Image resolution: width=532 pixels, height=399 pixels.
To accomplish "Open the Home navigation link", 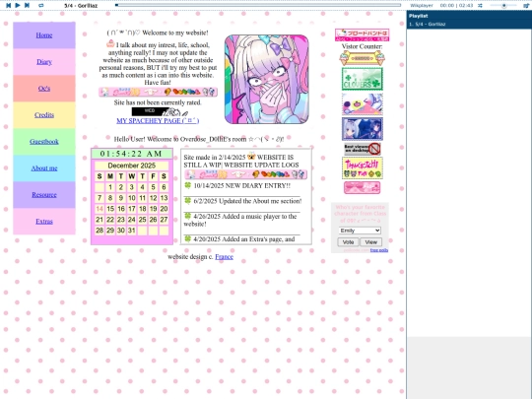I will pos(44,34).
